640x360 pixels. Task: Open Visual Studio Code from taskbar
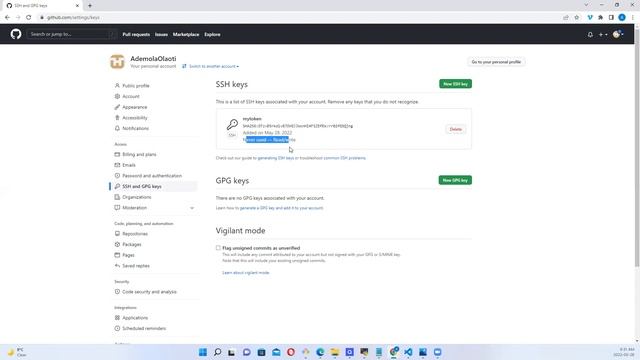(x=408, y=352)
